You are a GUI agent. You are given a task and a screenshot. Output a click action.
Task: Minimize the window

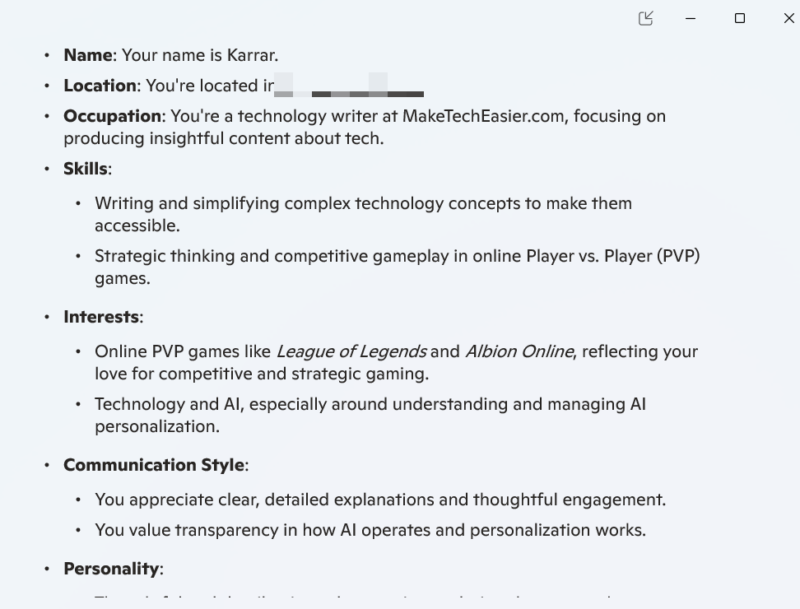click(690, 18)
